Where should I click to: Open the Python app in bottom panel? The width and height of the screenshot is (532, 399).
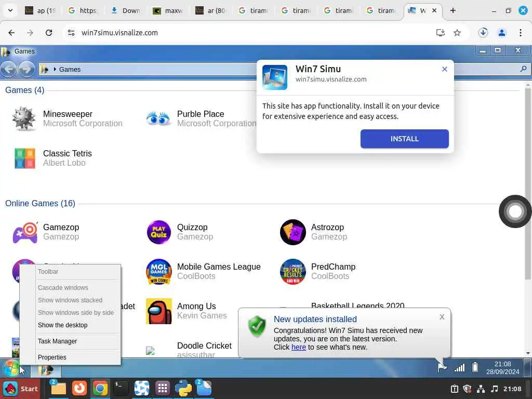pos(183,389)
